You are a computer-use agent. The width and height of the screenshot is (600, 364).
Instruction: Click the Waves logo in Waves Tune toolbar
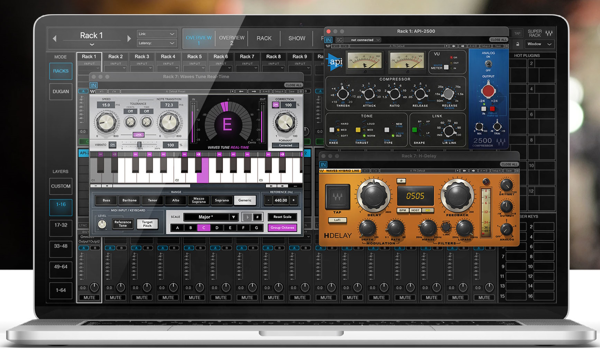92,91
